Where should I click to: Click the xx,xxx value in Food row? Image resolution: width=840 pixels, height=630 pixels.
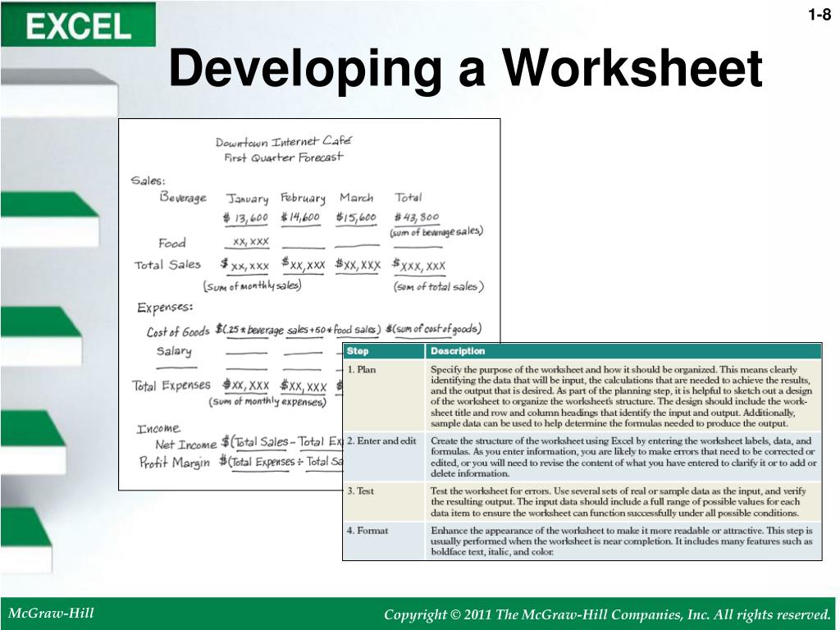(251, 242)
